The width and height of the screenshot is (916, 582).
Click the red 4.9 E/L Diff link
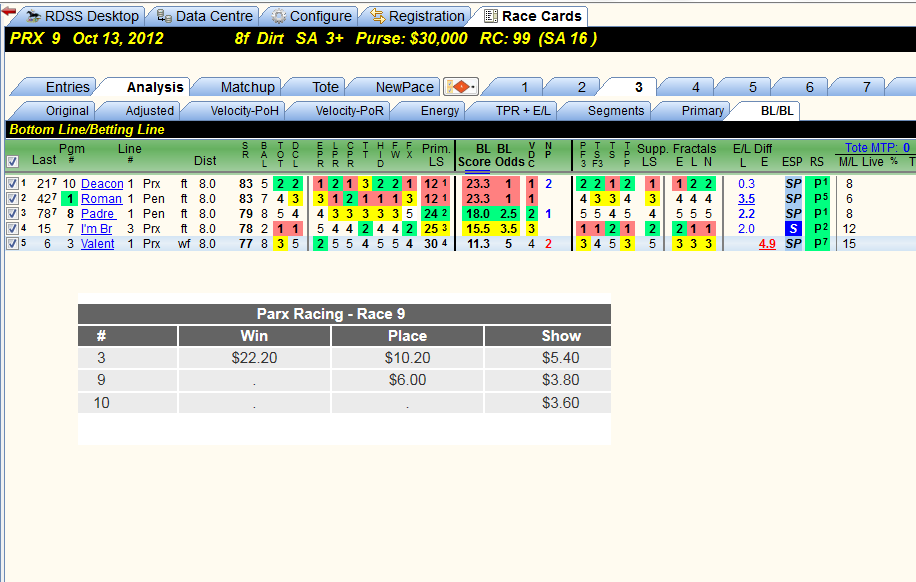coord(767,244)
